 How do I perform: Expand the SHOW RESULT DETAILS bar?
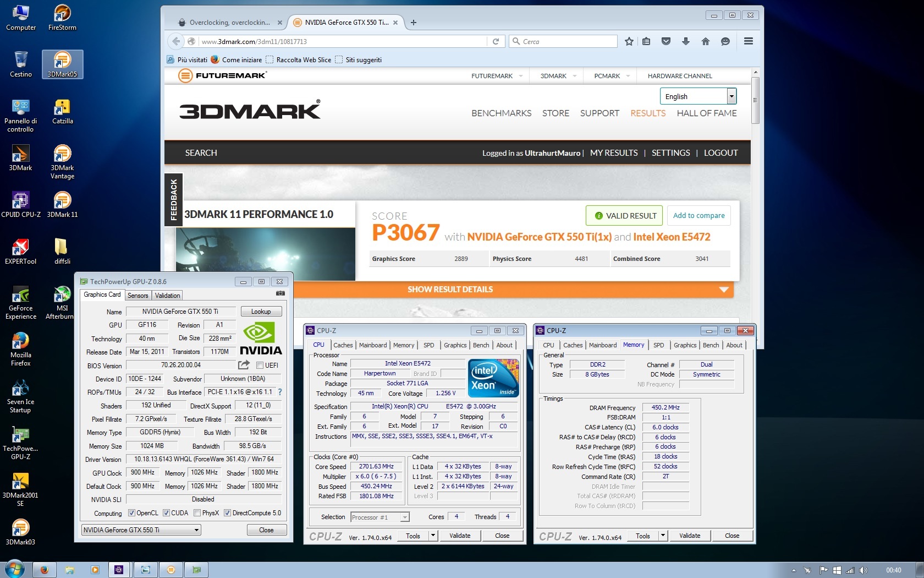pos(450,290)
